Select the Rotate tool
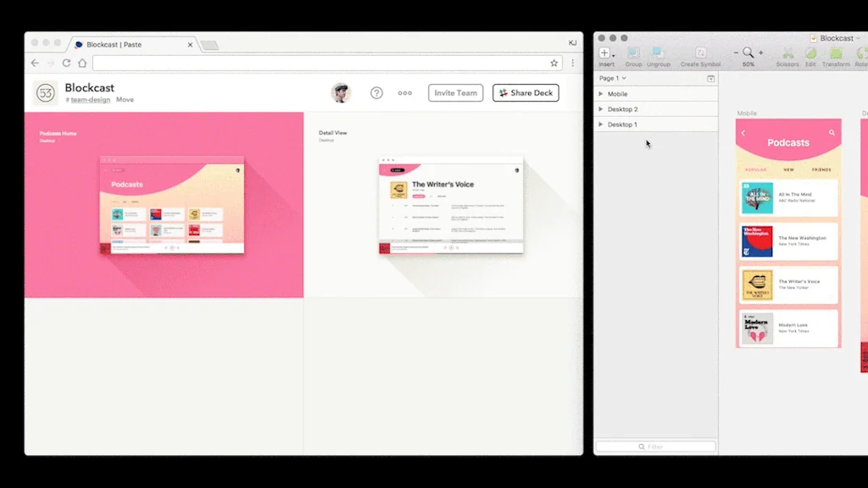868x488 pixels. pyautogui.click(x=860, y=53)
